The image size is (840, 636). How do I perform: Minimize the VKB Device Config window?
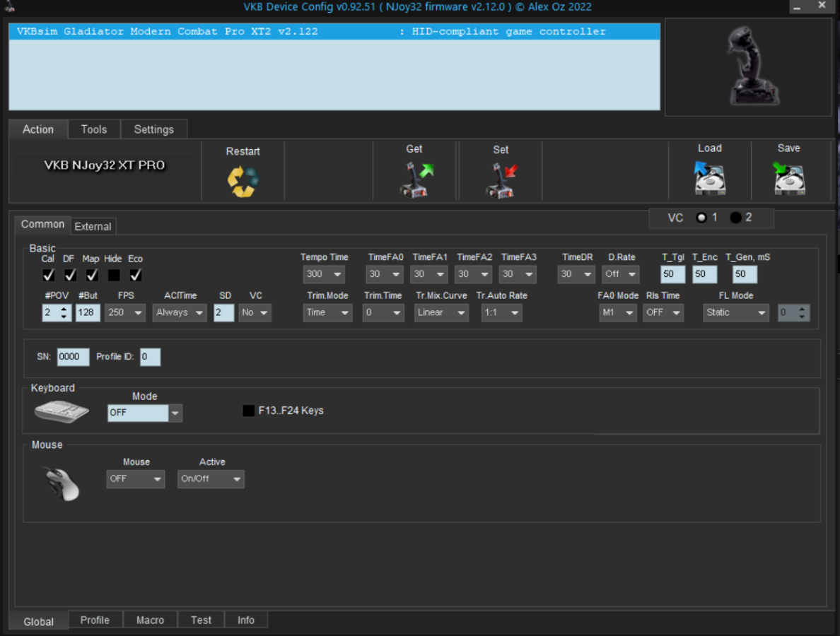click(797, 6)
